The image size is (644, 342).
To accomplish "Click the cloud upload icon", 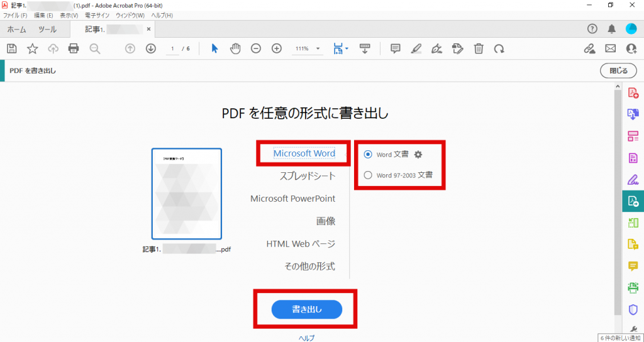I will point(53,48).
